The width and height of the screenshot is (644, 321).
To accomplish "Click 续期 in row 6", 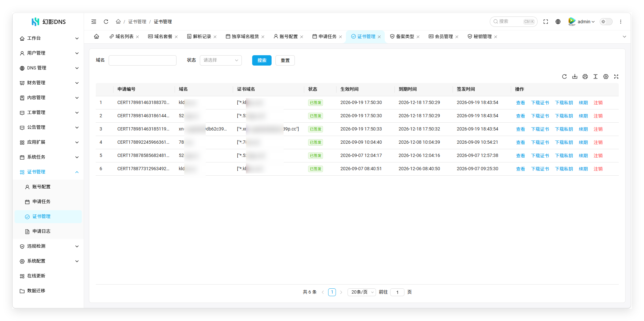I will pos(583,169).
